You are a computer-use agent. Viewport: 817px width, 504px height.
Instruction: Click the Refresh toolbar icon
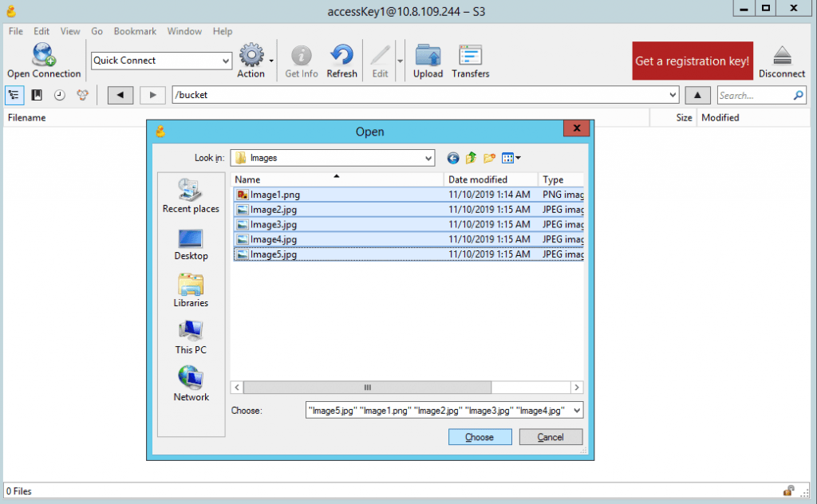point(341,60)
